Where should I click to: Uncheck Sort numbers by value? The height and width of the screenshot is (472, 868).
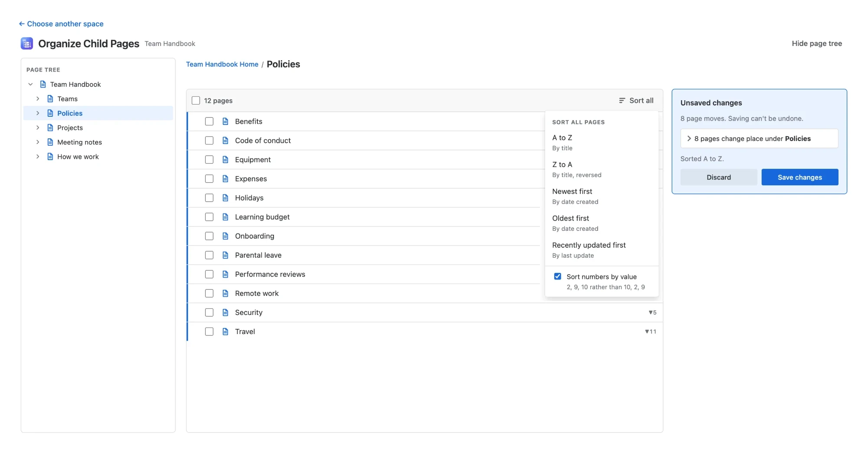click(x=558, y=276)
